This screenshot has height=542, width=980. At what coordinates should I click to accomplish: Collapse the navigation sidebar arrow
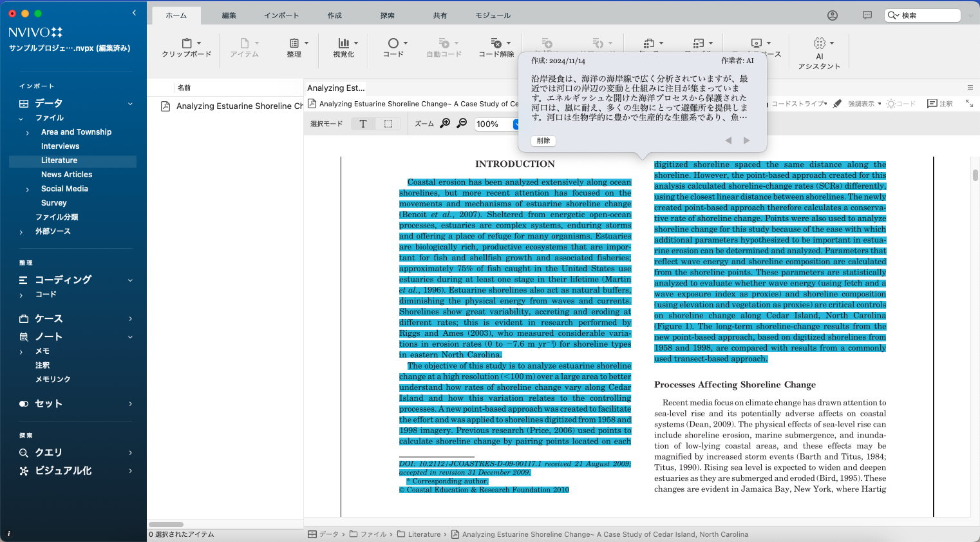point(134,13)
